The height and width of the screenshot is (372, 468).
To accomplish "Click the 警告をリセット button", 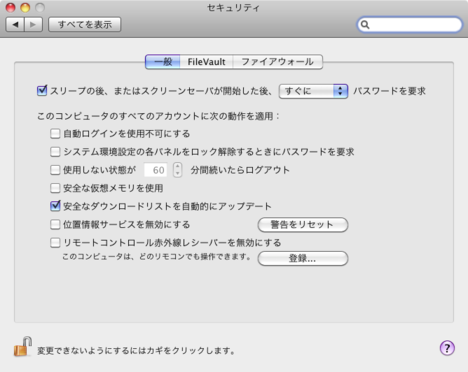I will (303, 225).
